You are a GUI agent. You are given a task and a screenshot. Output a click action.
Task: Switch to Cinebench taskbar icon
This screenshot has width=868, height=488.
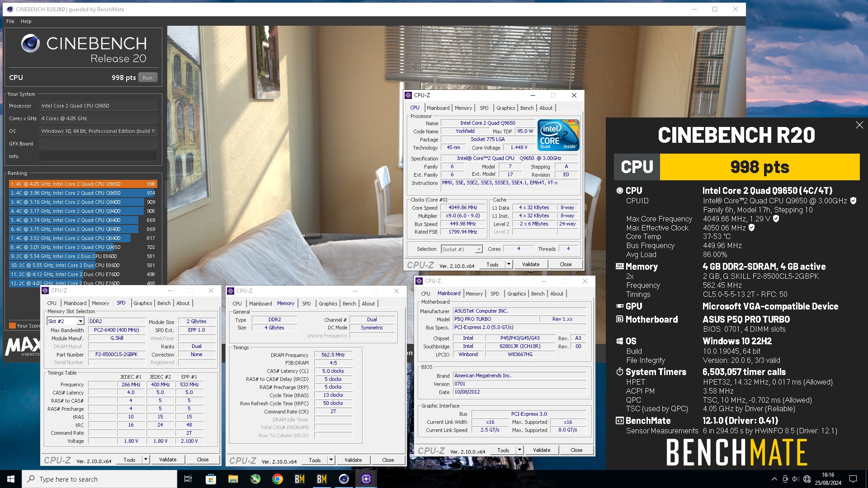(344, 479)
